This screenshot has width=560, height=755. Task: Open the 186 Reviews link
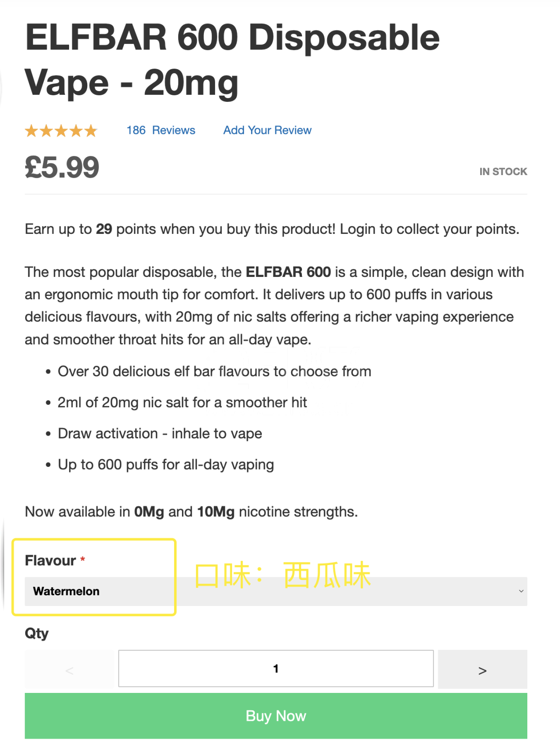click(161, 130)
